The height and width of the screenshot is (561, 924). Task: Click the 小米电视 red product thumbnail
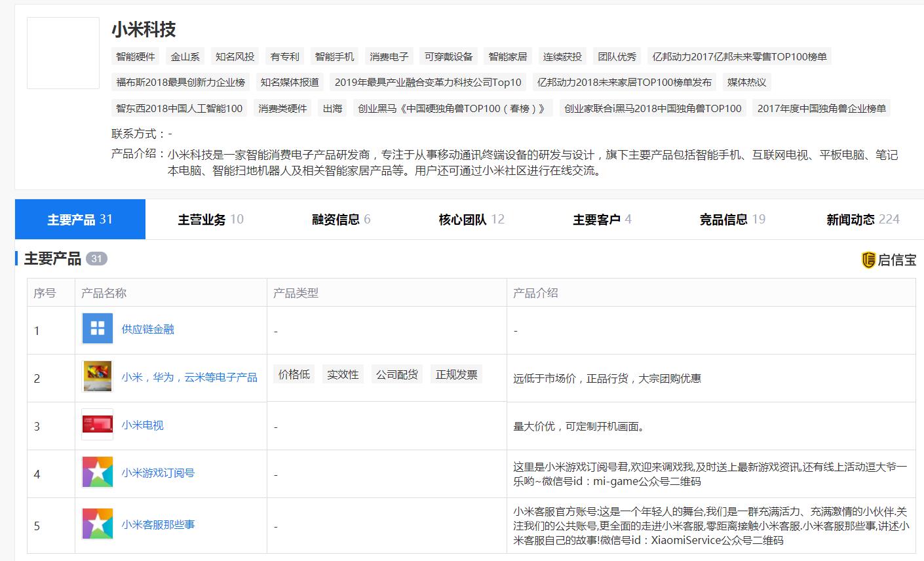pyautogui.click(x=98, y=425)
